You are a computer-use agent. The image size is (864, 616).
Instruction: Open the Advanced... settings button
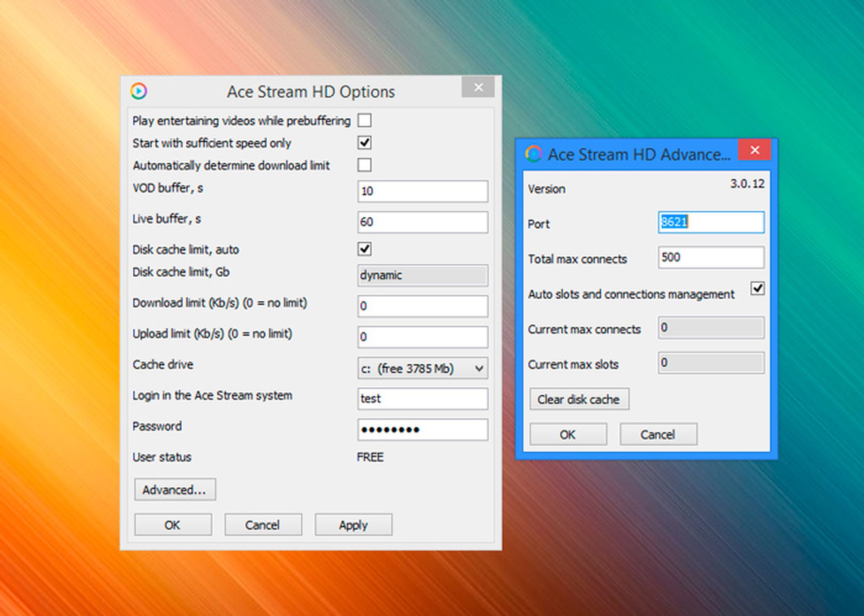click(175, 489)
